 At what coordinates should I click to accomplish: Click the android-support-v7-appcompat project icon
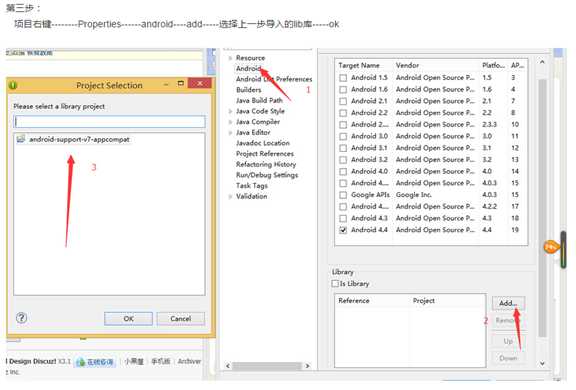pos(21,139)
